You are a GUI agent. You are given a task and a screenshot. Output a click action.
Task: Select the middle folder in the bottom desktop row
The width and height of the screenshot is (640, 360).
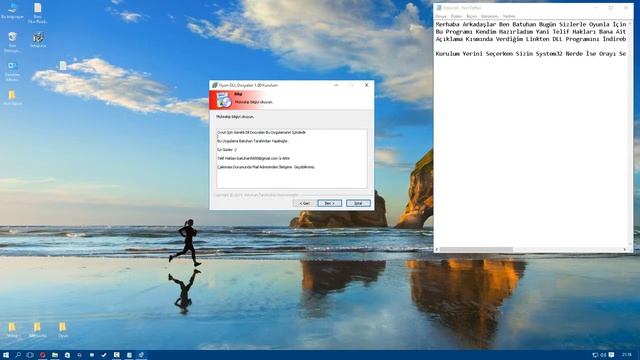tap(38, 330)
